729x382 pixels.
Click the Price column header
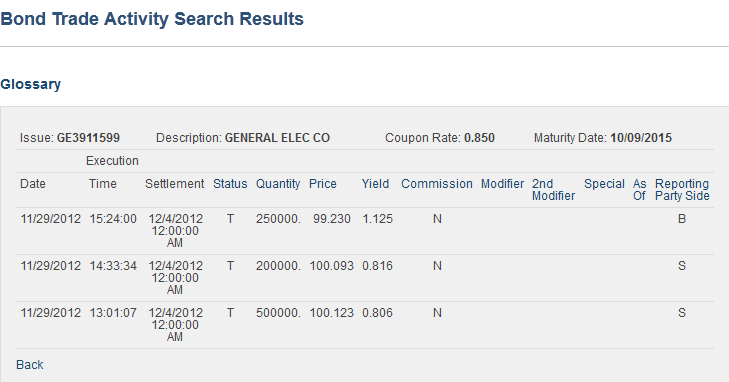[x=323, y=184]
